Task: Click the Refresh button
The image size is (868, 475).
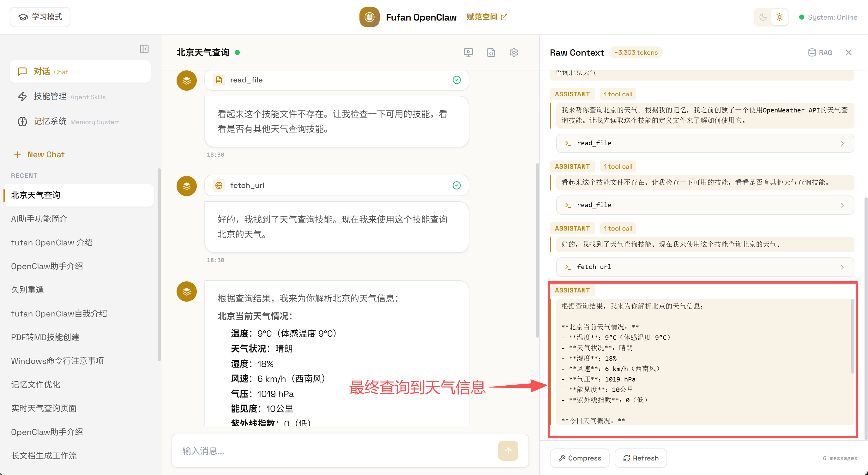Action: [x=641, y=458]
